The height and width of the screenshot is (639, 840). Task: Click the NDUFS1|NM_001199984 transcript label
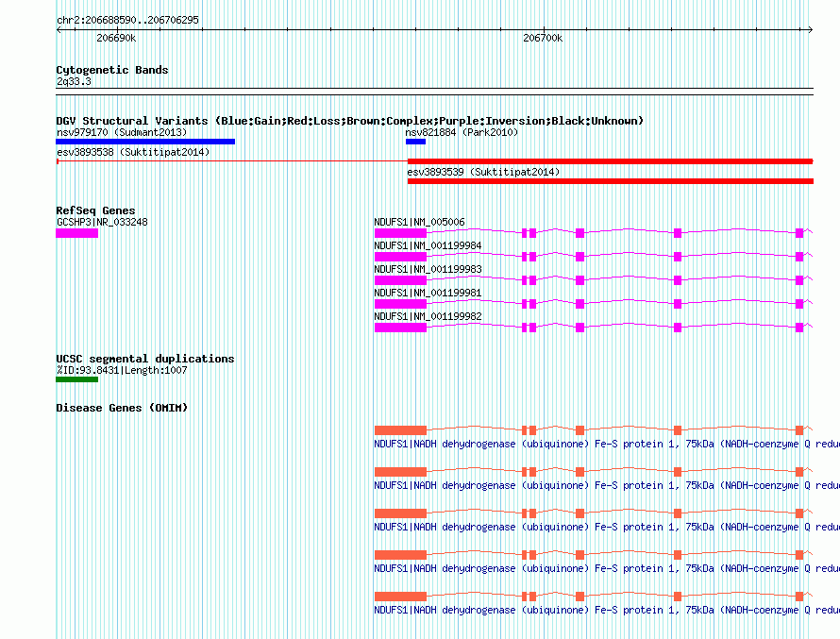428,245
